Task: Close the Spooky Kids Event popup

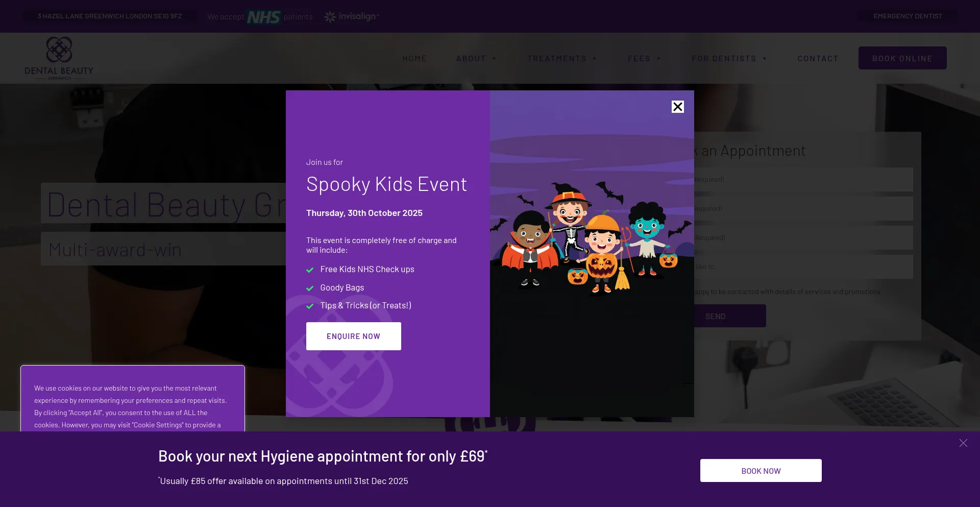Action: 677,107
